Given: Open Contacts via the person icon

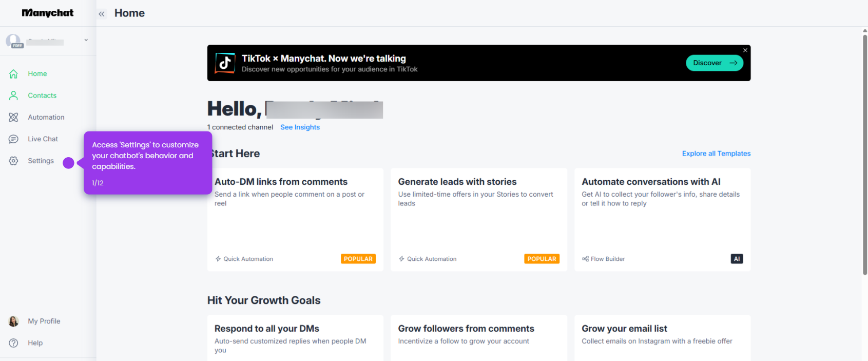Looking at the screenshot, I should coord(13,96).
